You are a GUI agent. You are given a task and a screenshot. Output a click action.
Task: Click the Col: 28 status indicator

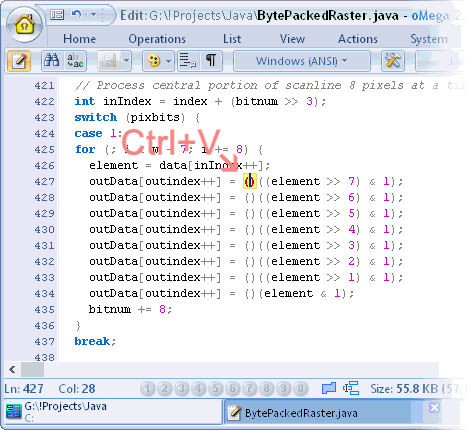click(x=77, y=389)
